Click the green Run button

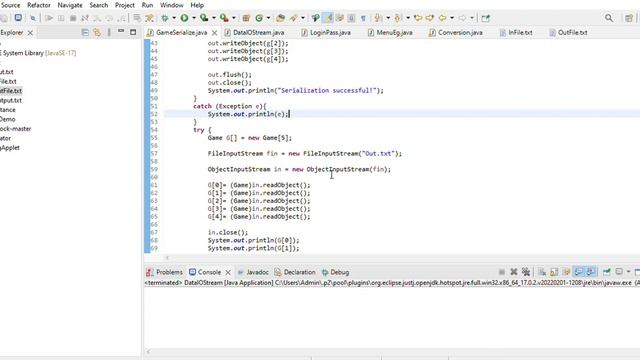coord(184,18)
